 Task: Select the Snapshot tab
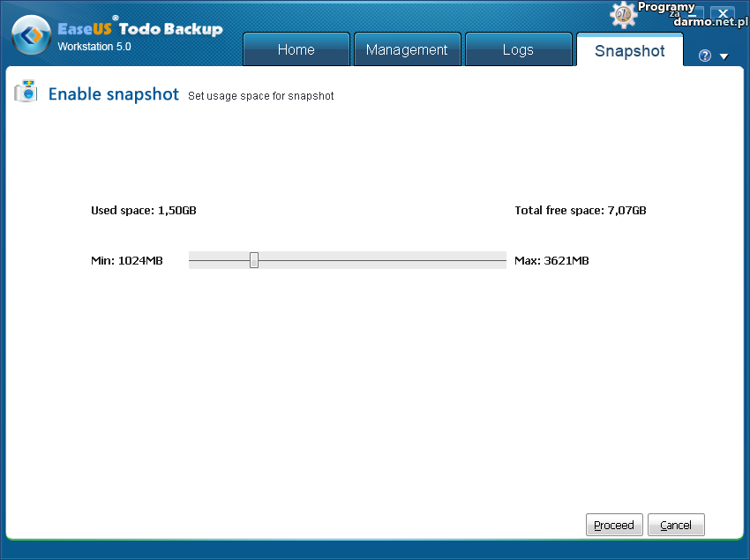pyautogui.click(x=629, y=50)
